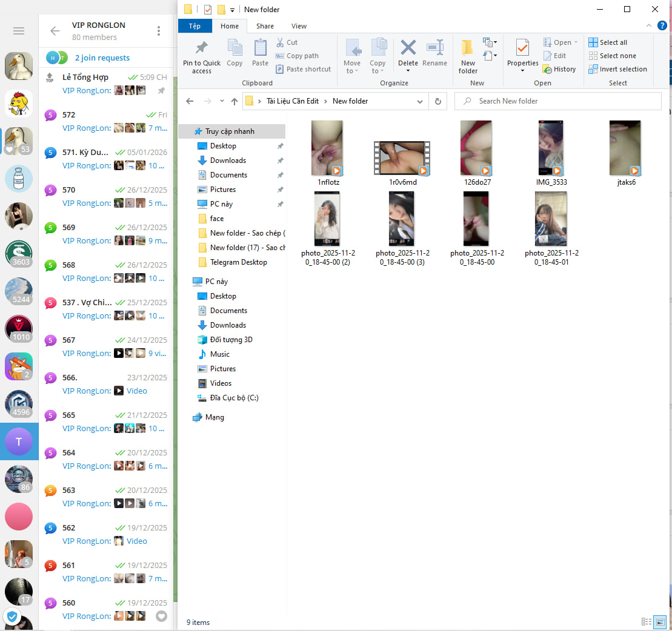The image size is (672, 631).
Task: Open Telegram's hamburger menu
Action: click(19, 31)
